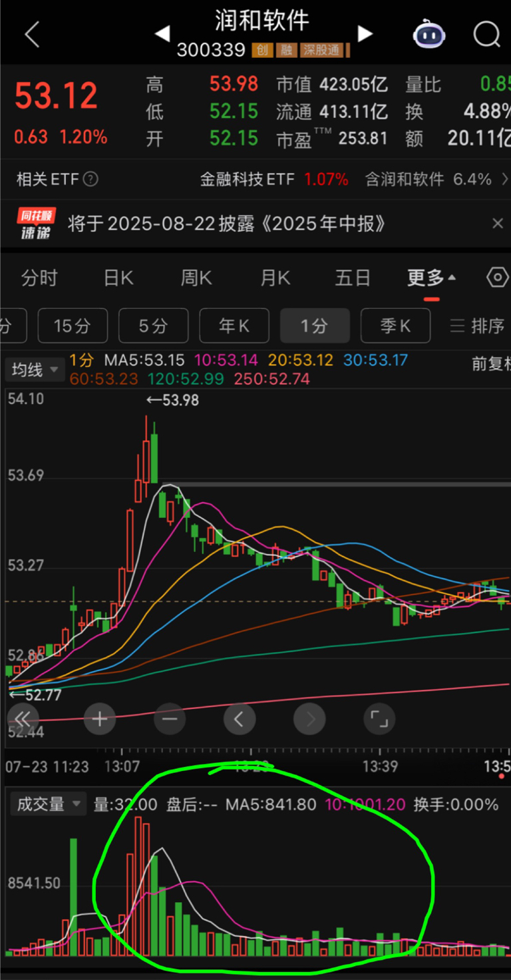Screen dimensions: 511x980
Task: Open the 均线 indicator dropdown
Action: [35, 369]
